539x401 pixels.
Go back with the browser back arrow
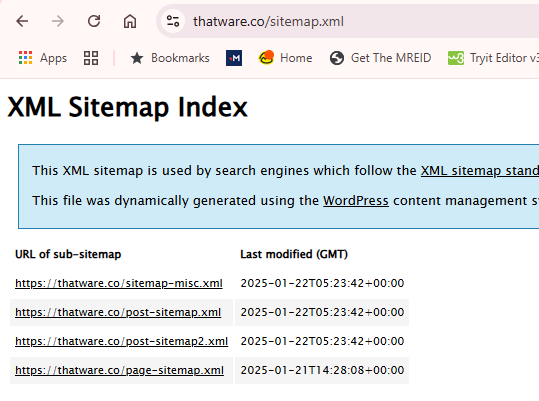(x=22, y=21)
